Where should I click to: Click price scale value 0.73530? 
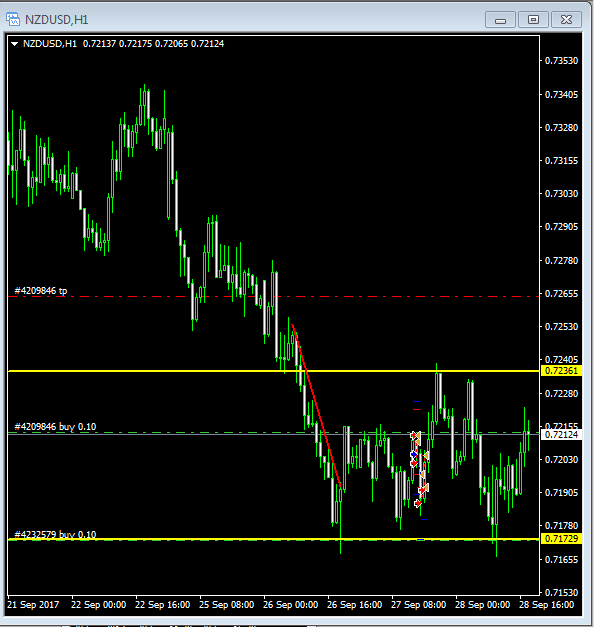coord(562,61)
